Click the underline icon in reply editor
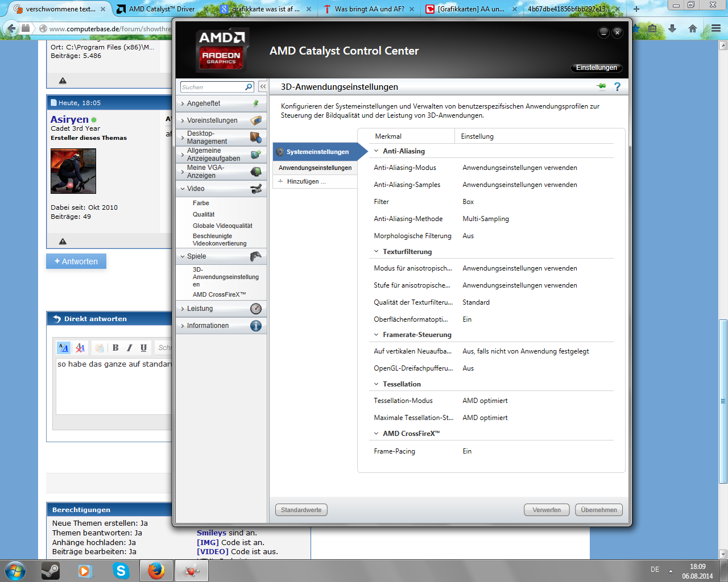This screenshot has width=728, height=582. coord(143,348)
